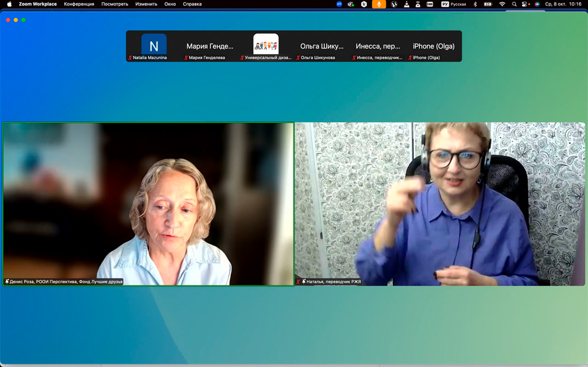The height and width of the screenshot is (367, 588).
Task: Click muted mic icon beside Ольга Шикунова
Action: (x=298, y=58)
